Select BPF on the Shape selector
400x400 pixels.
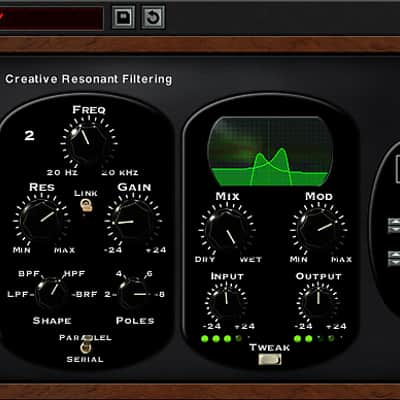[29, 274]
